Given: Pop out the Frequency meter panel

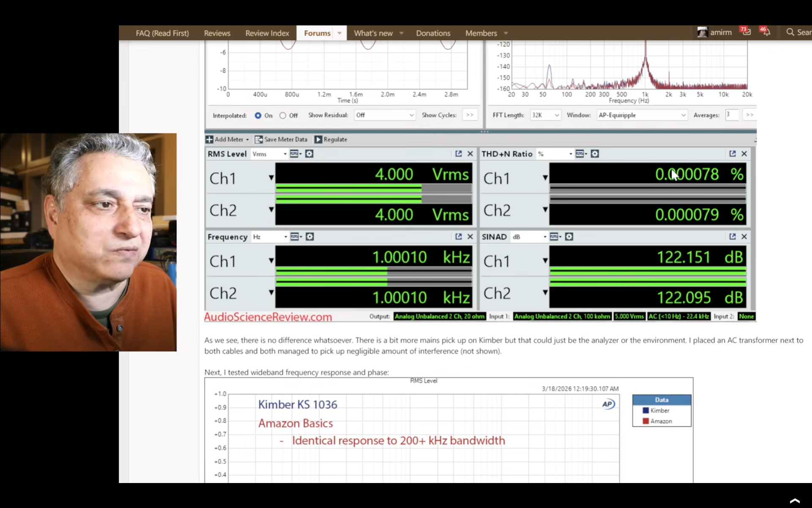Looking at the screenshot, I should [x=458, y=237].
